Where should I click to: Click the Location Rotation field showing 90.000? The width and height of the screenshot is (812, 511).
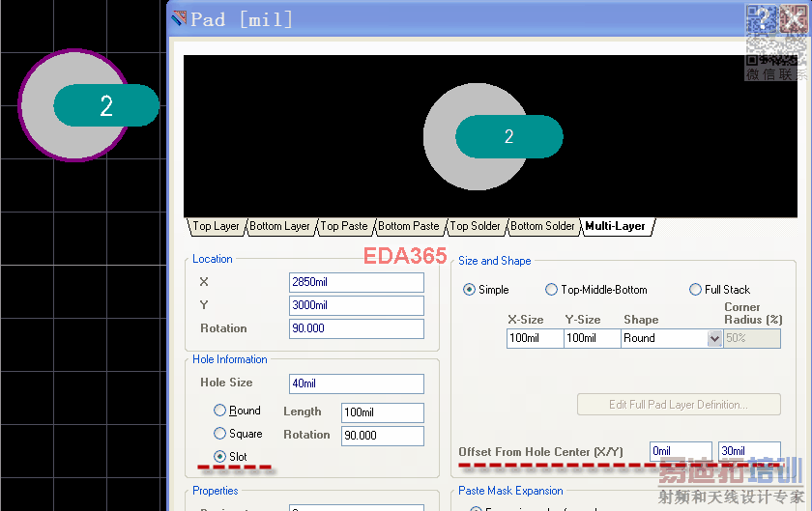point(357,328)
